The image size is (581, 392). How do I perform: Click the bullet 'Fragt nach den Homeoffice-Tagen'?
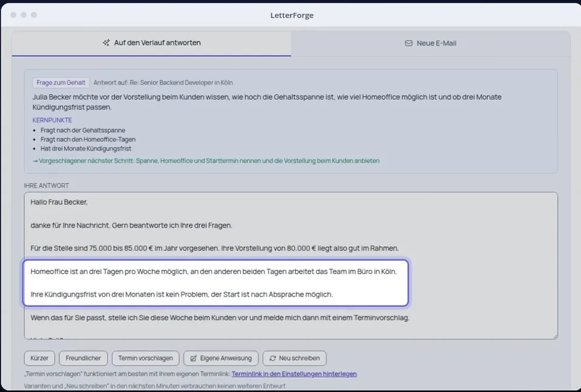click(88, 140)
